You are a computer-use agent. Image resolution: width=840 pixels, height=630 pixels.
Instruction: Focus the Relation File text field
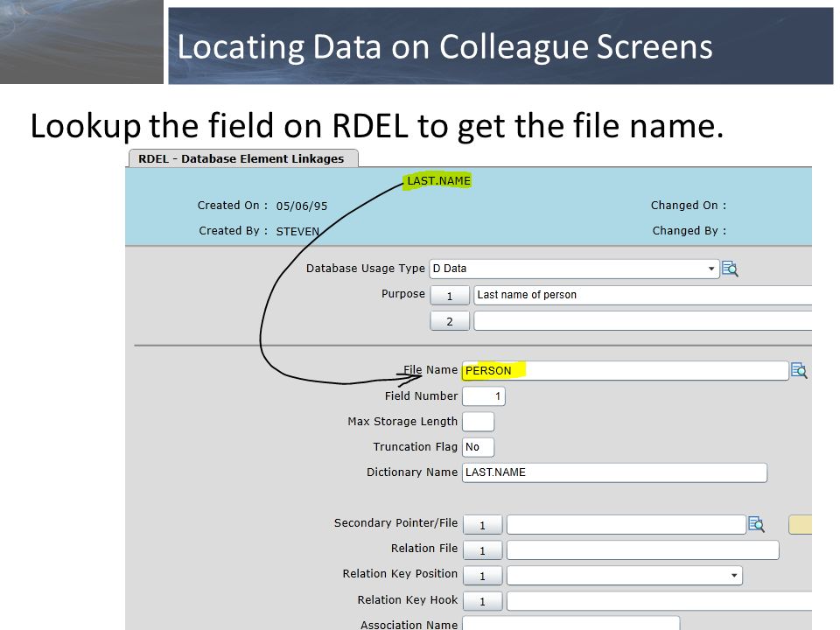pyautogui.click(x=643, y=550)
